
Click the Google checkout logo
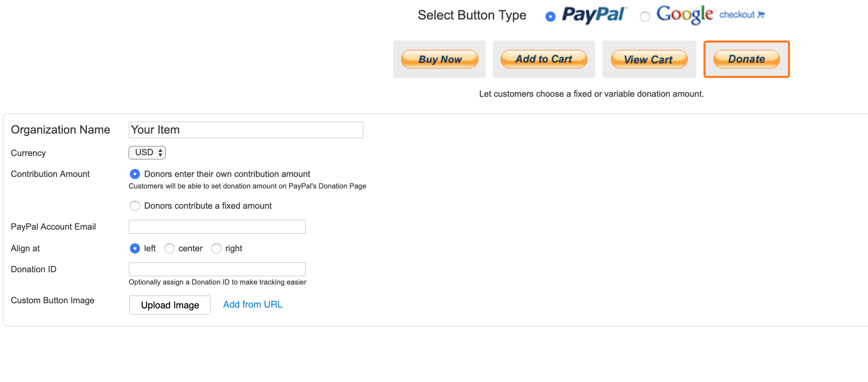click(685, 14)
